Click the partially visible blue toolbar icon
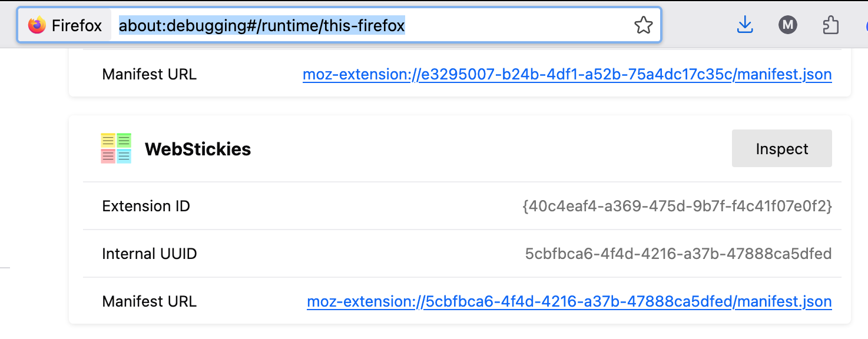Image resolution: width=868 pixels, height=339 pixels. pyautogui.click(x=866, y=25)
